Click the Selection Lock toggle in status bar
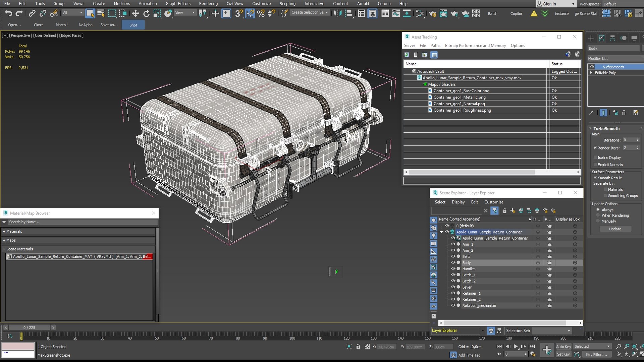 (358, 347)
